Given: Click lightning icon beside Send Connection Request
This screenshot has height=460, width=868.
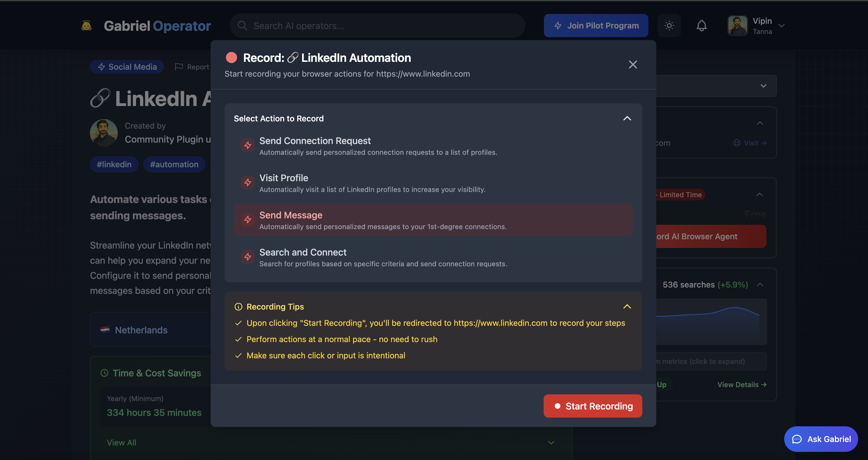Looking at the screenshot, I should [248, 145].
